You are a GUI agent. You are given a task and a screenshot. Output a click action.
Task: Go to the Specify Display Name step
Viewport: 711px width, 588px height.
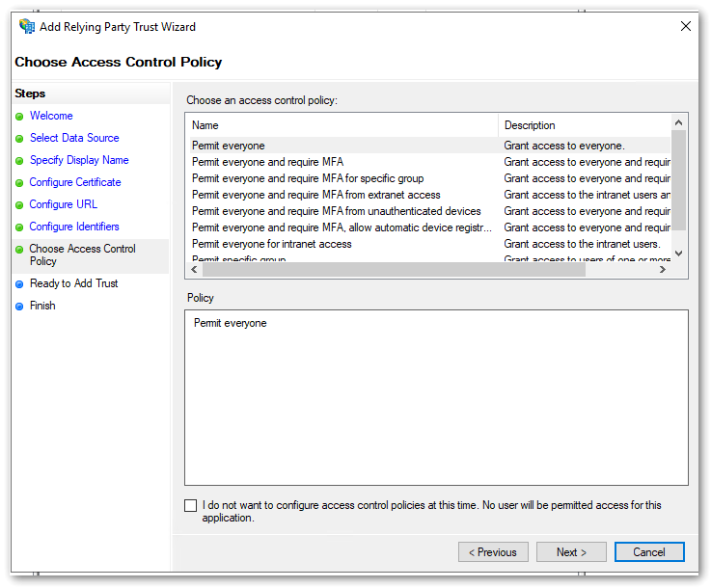click(x=79, y=160)
